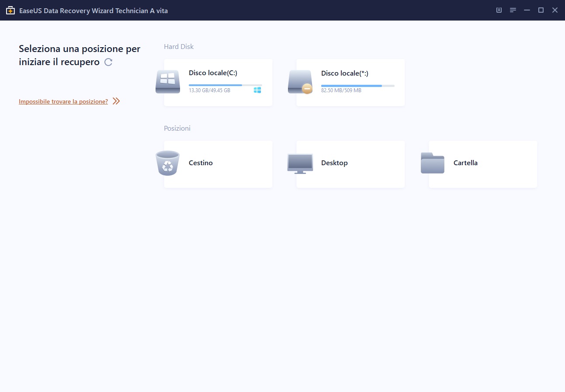
Task: Choose the Desktop location label
Action: (x=334, y=163)
